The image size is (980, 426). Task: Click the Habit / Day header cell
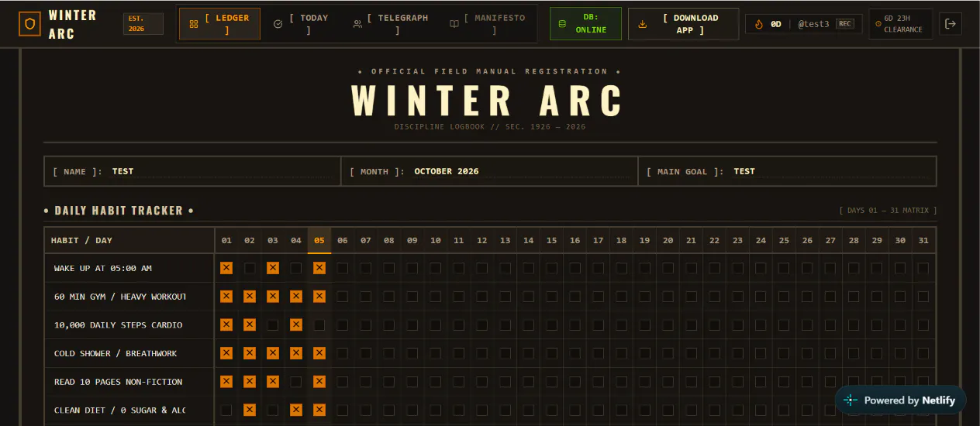129,240
